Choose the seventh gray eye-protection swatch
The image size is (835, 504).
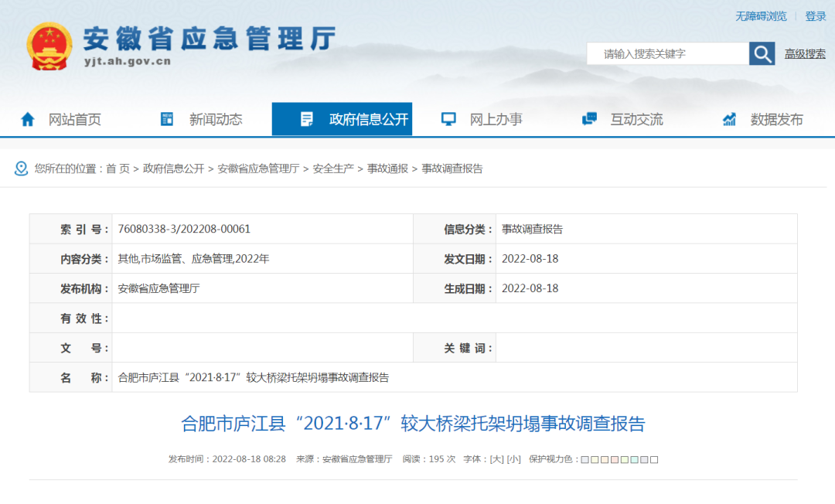(x=644, y=460)
